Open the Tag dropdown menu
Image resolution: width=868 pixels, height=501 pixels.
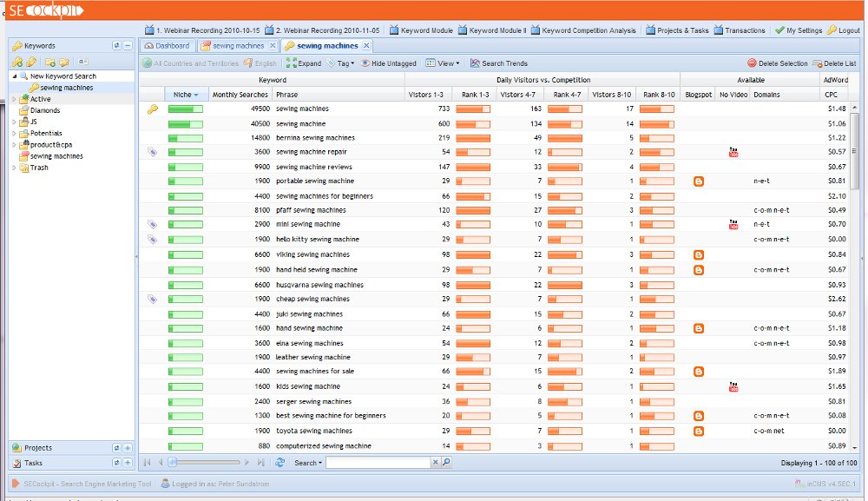[x=341, y=63]
